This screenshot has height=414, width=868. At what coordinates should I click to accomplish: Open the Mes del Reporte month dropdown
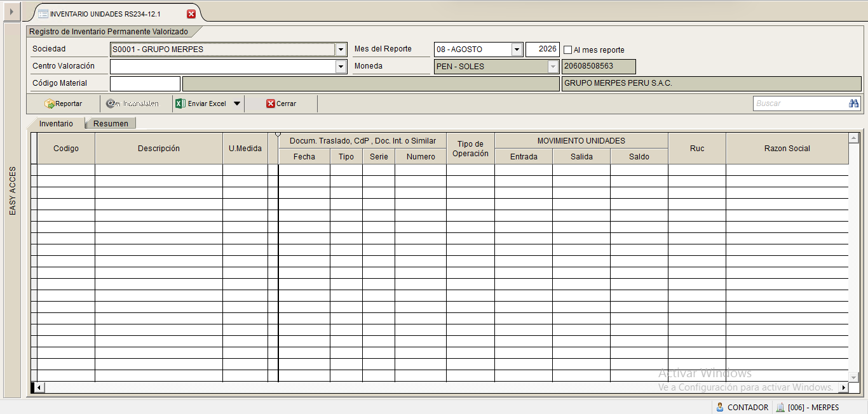pos(517,50)
